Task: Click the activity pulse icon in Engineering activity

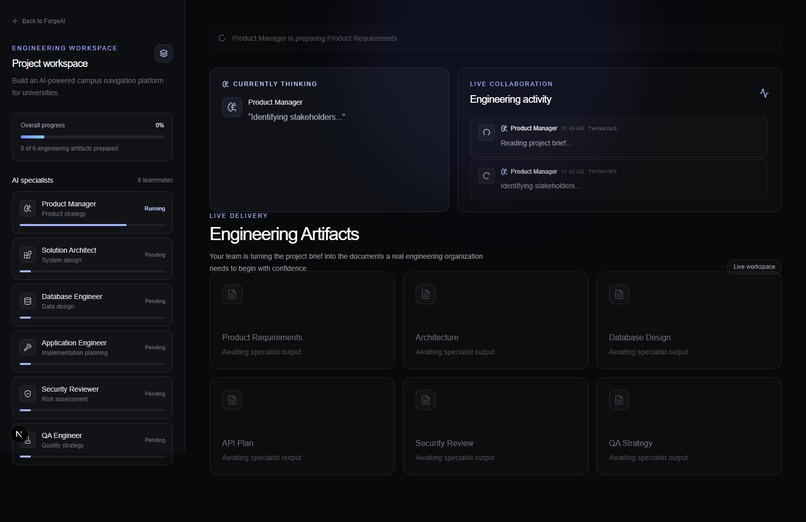Action: (764, 93)
